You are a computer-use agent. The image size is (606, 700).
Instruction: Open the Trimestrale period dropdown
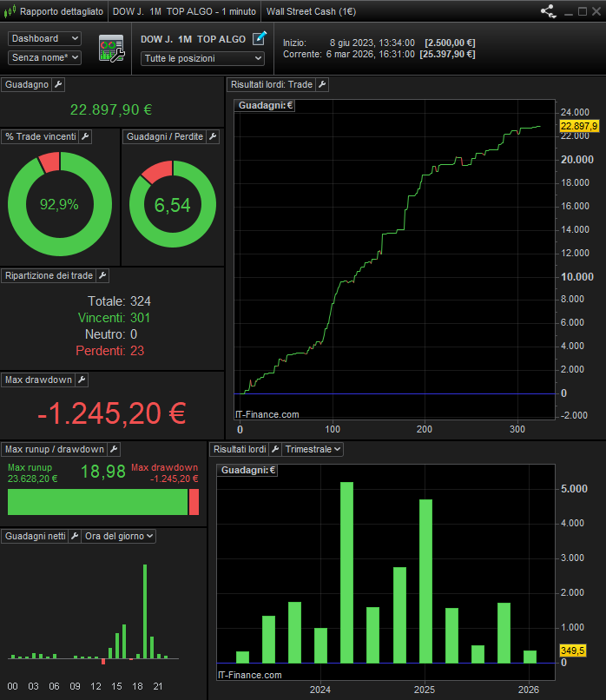pyautogui.click(x=313, y=449)
